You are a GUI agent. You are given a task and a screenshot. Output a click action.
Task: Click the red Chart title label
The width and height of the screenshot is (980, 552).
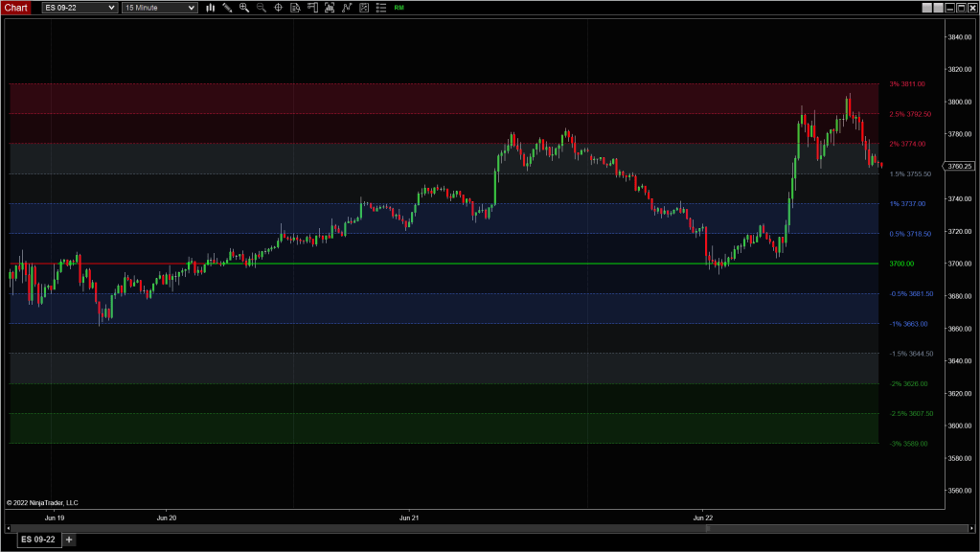coord(18,8)
